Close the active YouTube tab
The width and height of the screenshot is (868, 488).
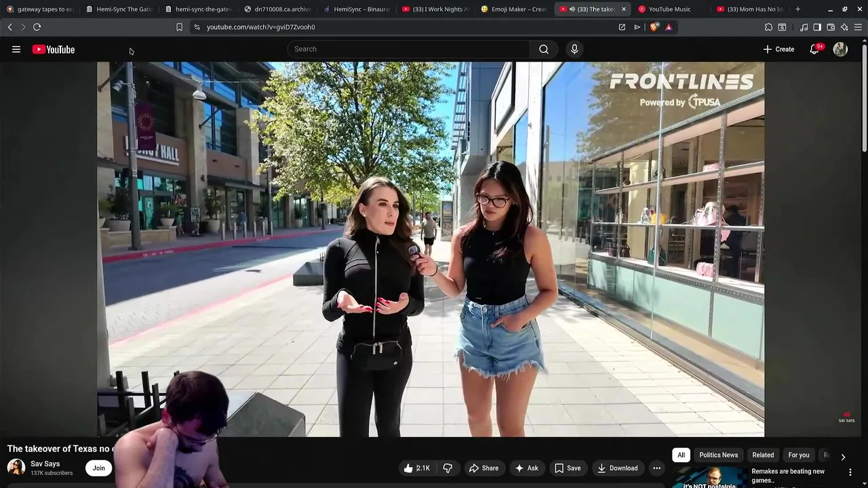click(624, 9)
